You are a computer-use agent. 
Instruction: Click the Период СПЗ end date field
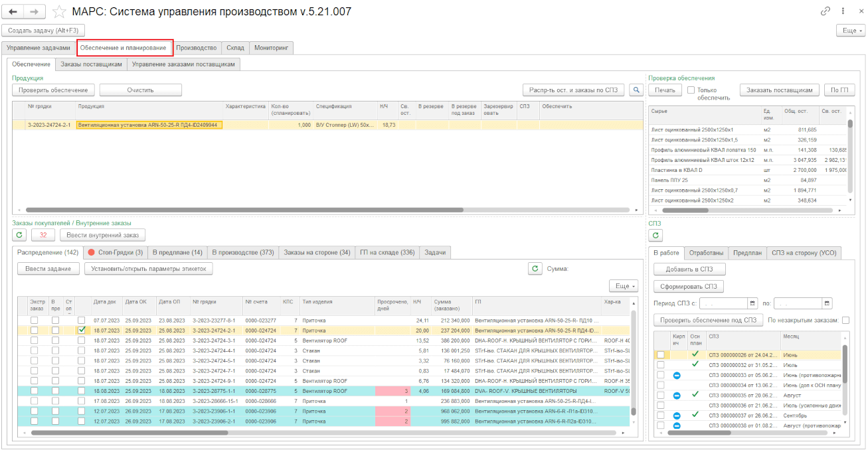point(797,303)
